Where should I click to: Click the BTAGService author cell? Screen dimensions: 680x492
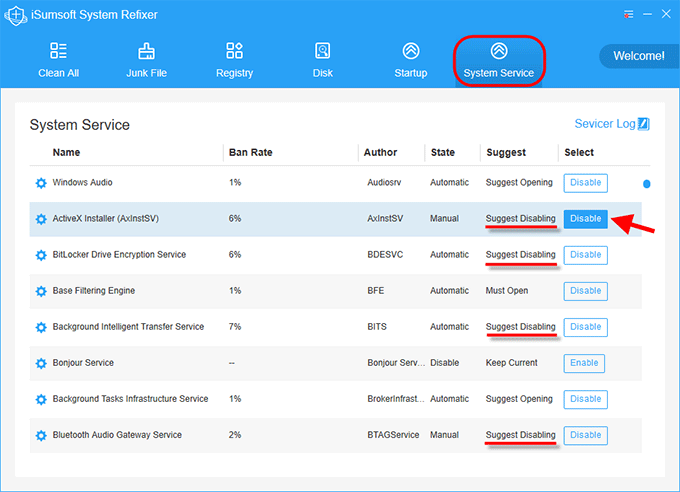(393, 435)
